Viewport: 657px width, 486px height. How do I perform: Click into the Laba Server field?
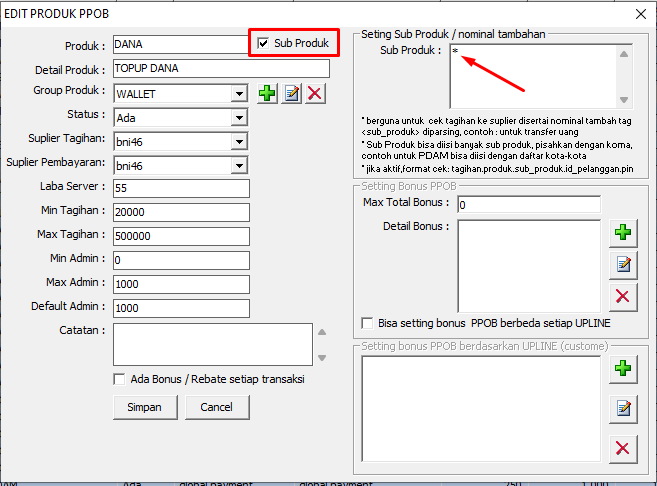[x=180, y=188]
